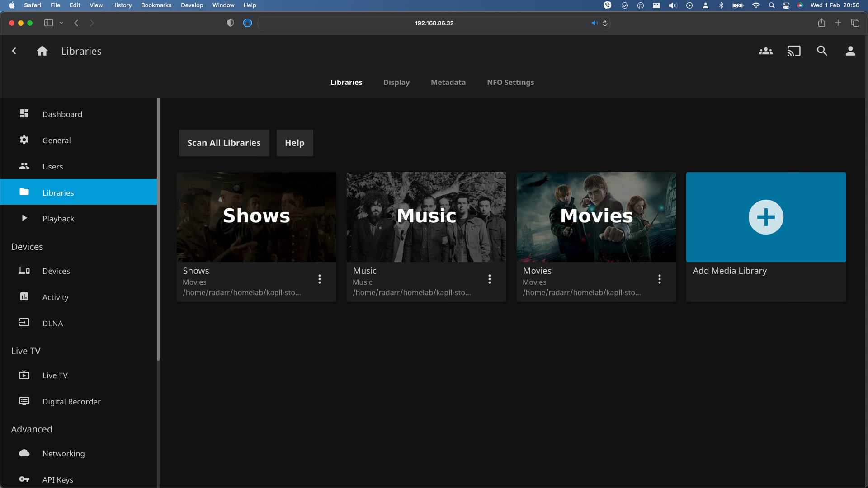Select Libraries item in sidebar
Screen dimensions: 868x488
[x=79, y=192]
